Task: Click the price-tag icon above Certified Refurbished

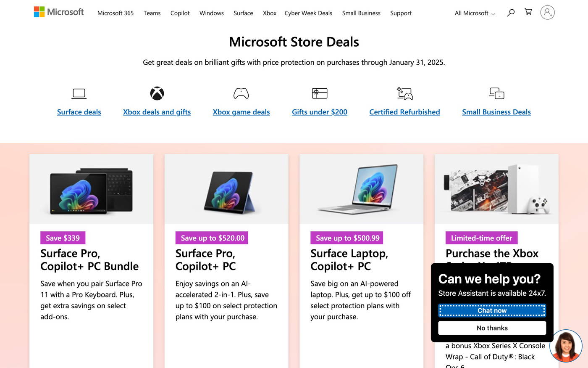Action: [x=404, y=93]
